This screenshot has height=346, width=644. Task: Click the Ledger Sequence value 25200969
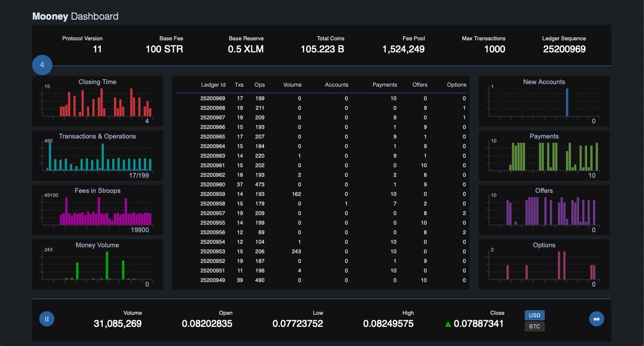tap(564, 49)
